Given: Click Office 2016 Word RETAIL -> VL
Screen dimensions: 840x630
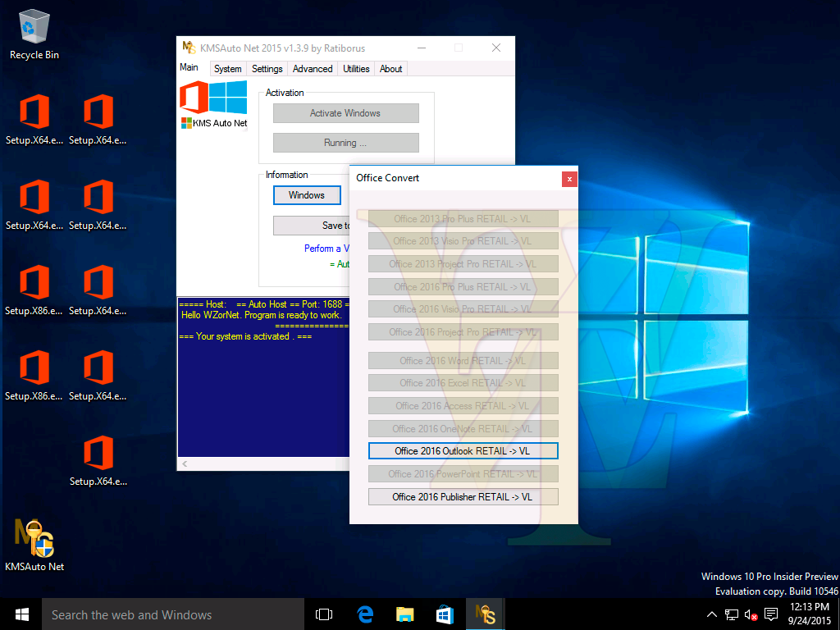Looking at the screenshot, I should tap(463, 361).
